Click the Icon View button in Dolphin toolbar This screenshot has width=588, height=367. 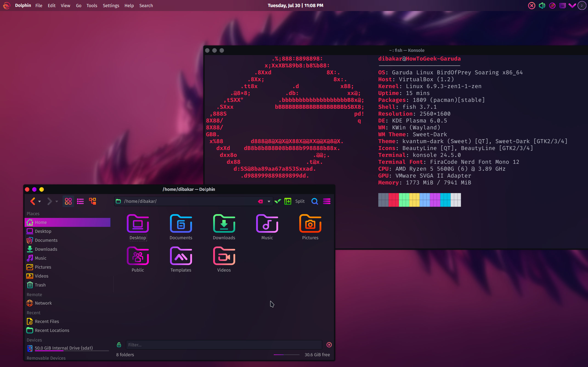coord(68,201)
